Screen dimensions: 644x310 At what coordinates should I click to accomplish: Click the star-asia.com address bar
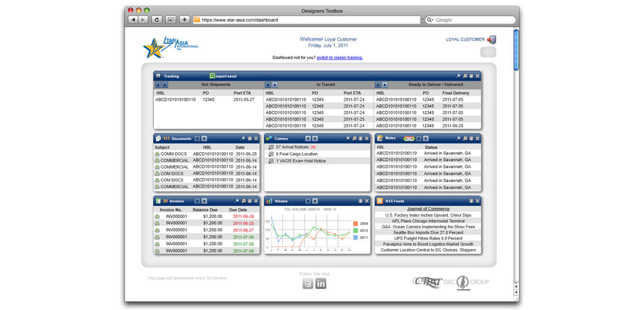click(x=306, y=20)
